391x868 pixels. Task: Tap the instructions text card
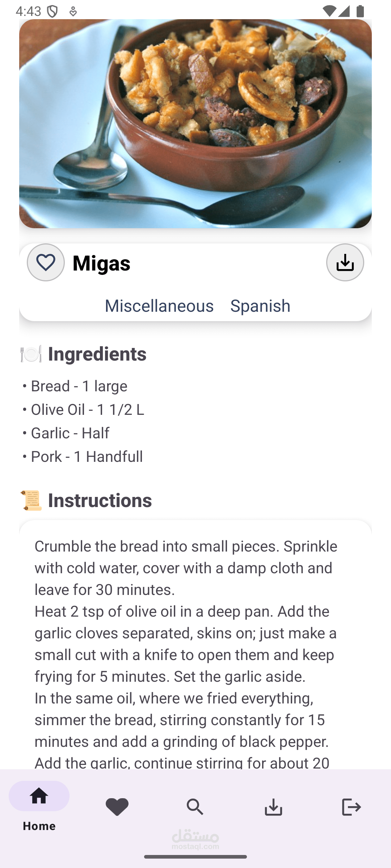click(x=195, y=644)
